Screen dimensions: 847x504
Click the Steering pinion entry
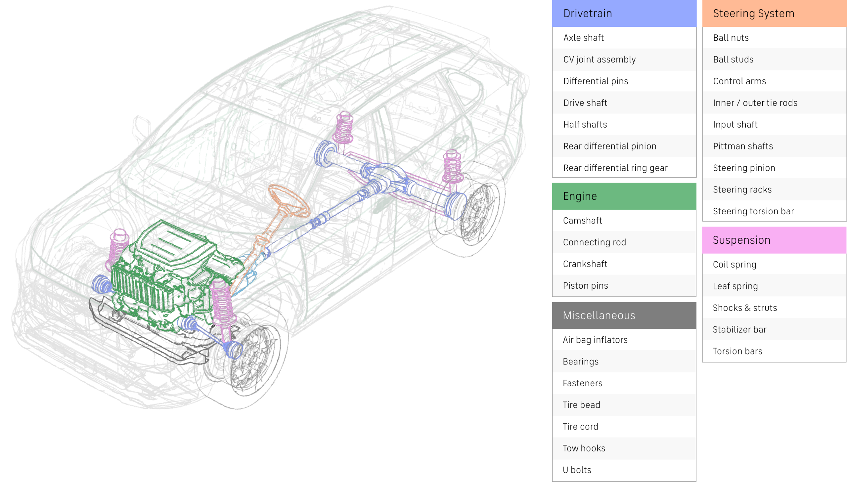[x=774, y=168]
